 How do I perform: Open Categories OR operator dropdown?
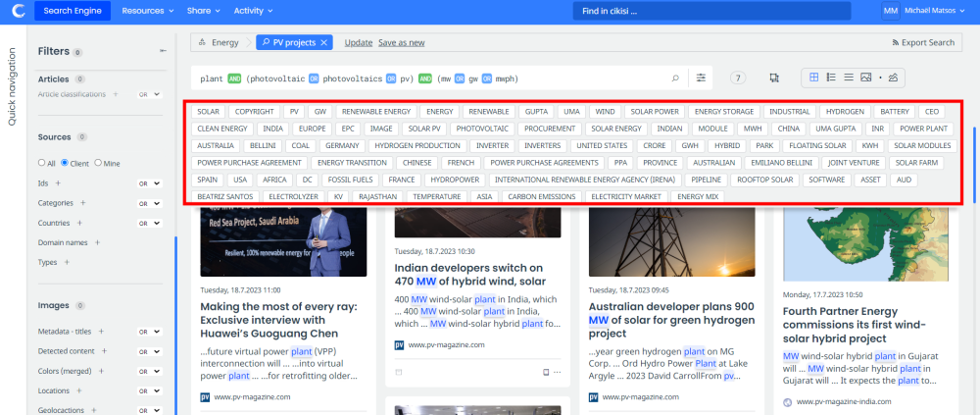point(150,203)
